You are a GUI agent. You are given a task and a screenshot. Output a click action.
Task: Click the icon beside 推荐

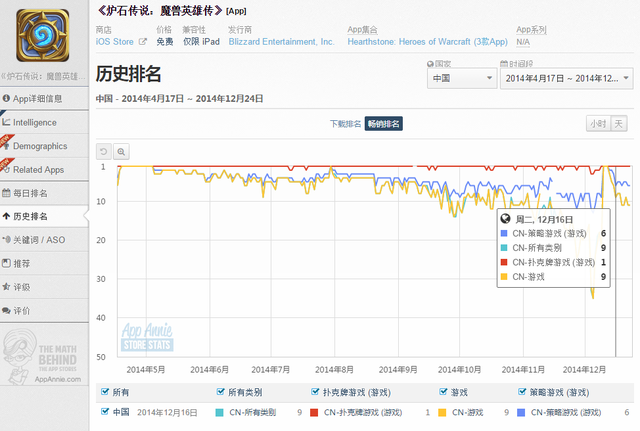[x=6, y=263]
